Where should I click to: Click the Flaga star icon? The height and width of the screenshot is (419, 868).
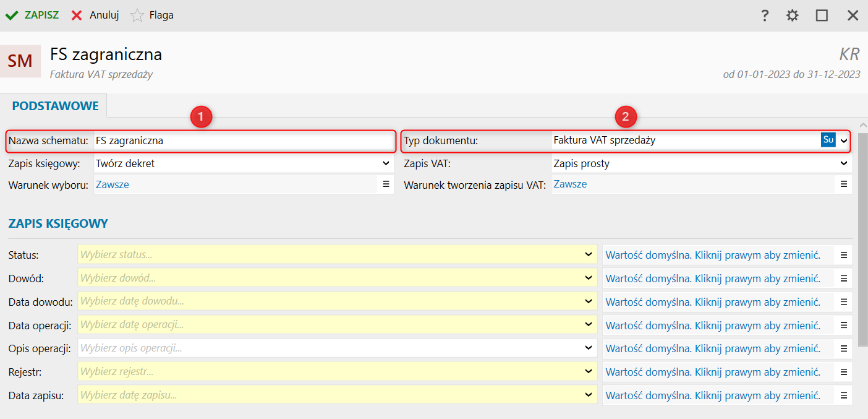click(x=137, y=15)
